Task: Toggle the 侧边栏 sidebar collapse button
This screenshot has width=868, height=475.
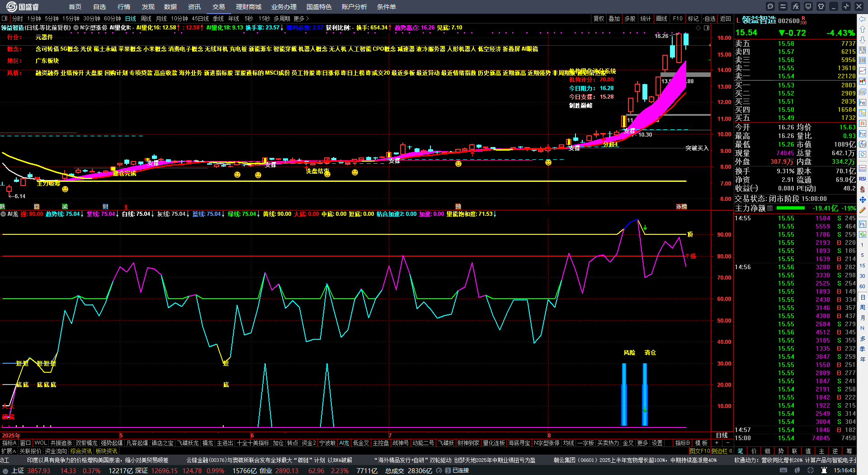Action: coord(722,451)
